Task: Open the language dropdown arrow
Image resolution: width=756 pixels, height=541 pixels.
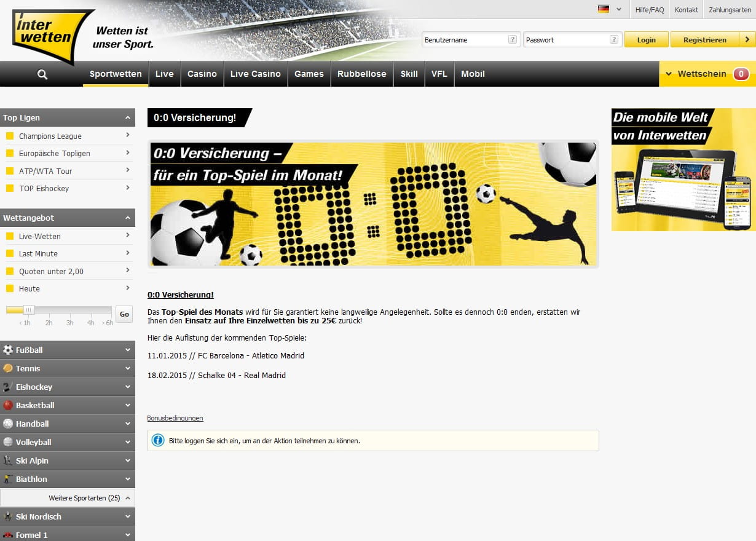Action: tap(619, 9)
